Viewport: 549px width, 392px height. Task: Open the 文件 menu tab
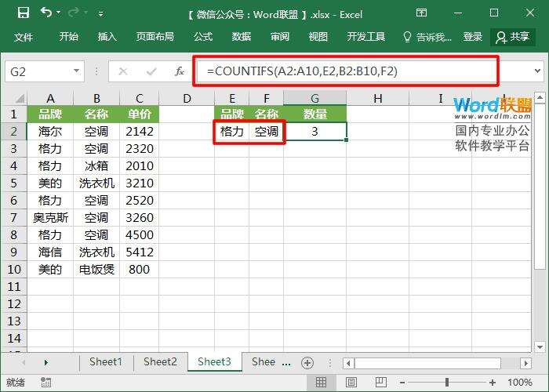[x=24, y=37]
